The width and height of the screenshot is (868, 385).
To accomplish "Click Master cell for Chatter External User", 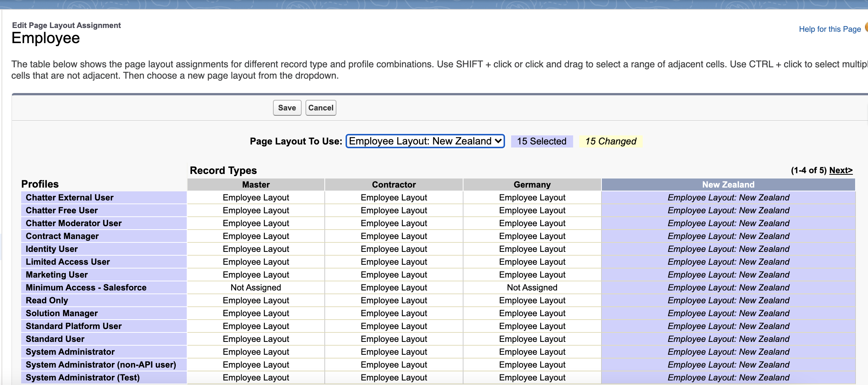I will 256,197.
